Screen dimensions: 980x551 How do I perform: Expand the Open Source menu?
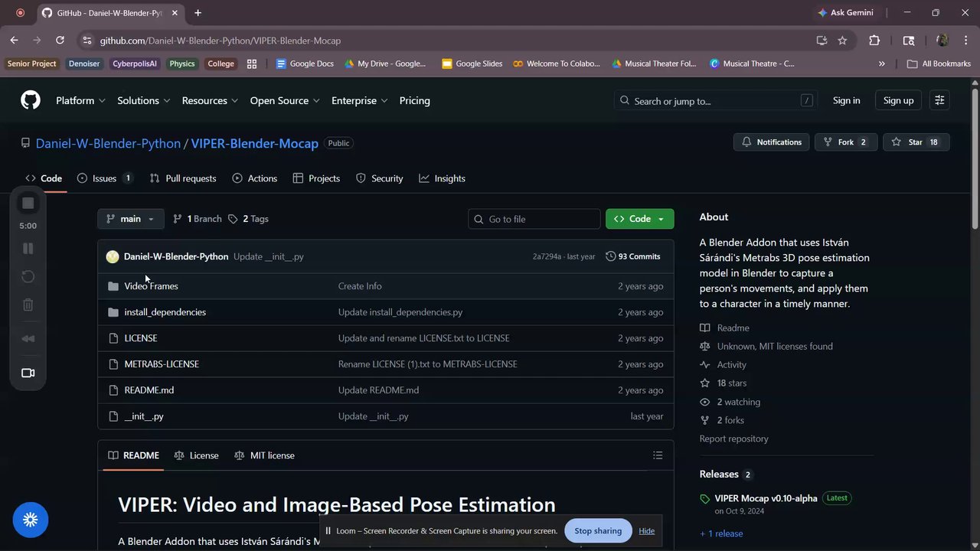[x=285, y=100]
